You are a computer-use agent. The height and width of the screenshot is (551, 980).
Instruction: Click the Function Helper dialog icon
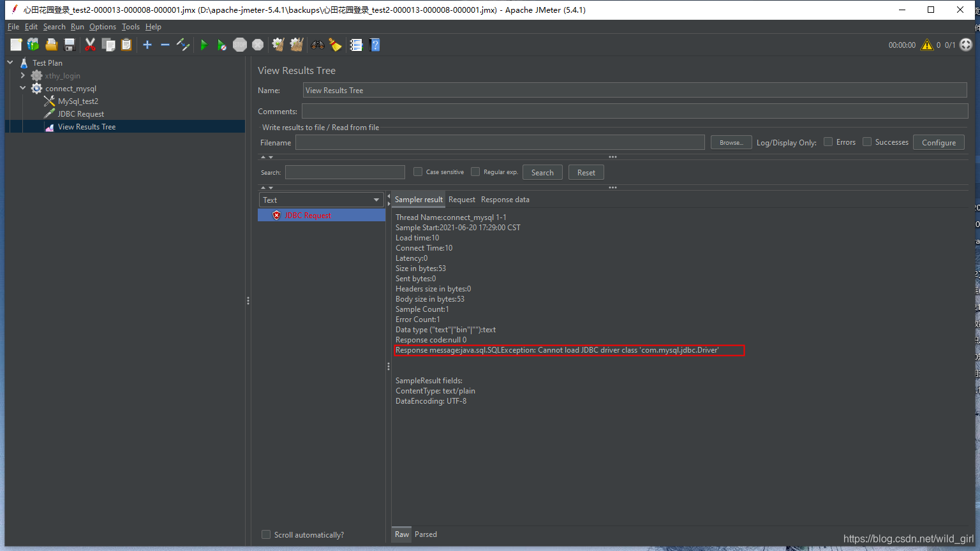click(355, 45)
